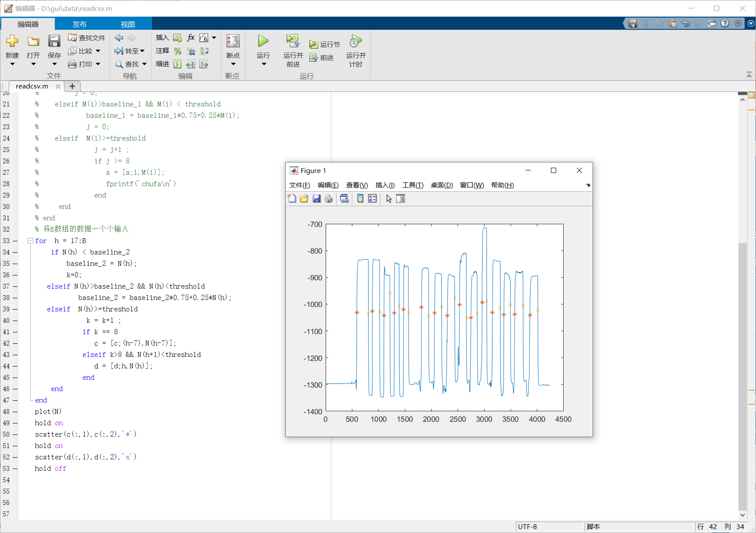Open Figure 1 帮助(H) menu

503,185
